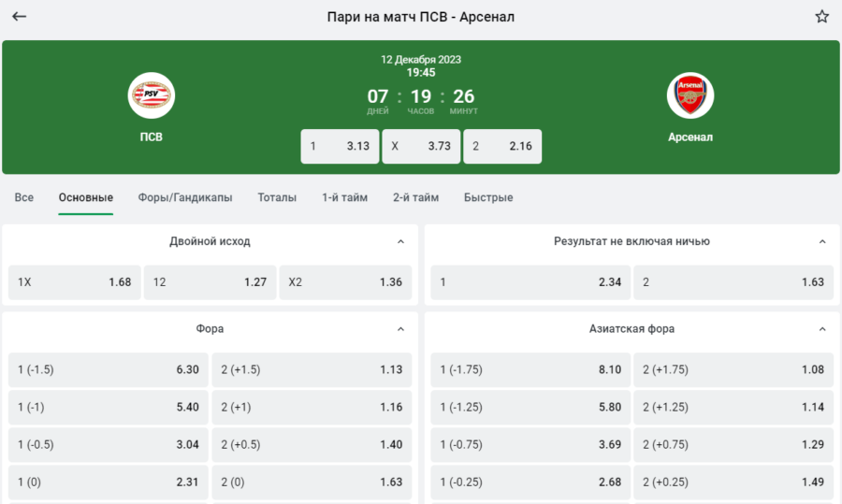The image size is (842, 504).
Task: Select Asian handicap 1 (-1.75) at 8.10
Action: click(530, 369)
